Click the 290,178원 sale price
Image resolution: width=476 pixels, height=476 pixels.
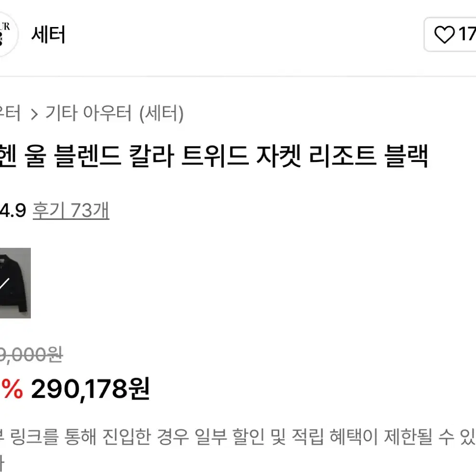tap(90, 389)
